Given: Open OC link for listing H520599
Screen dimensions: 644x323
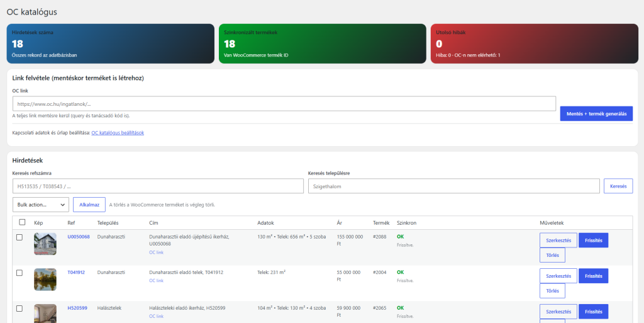Looking at the screenshot, I should (156, 317).
